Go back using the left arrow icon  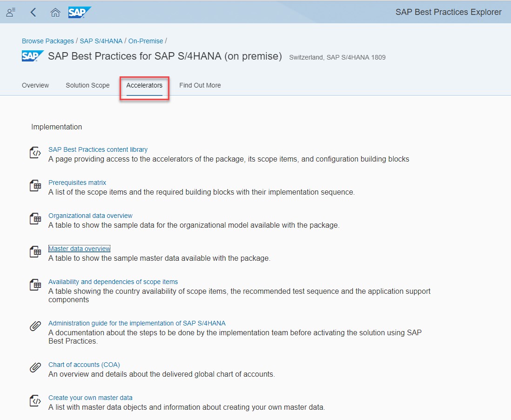33,12
